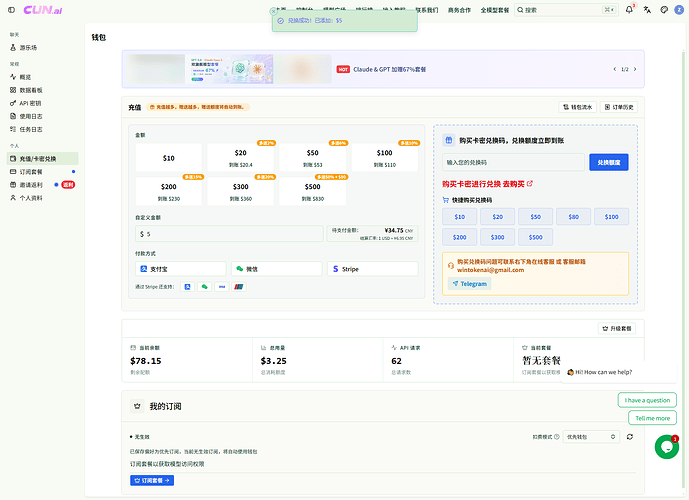Open the API 密钥 sidebar item
The width and height of the screenshot is (689, 500).
tap(43, 103)
